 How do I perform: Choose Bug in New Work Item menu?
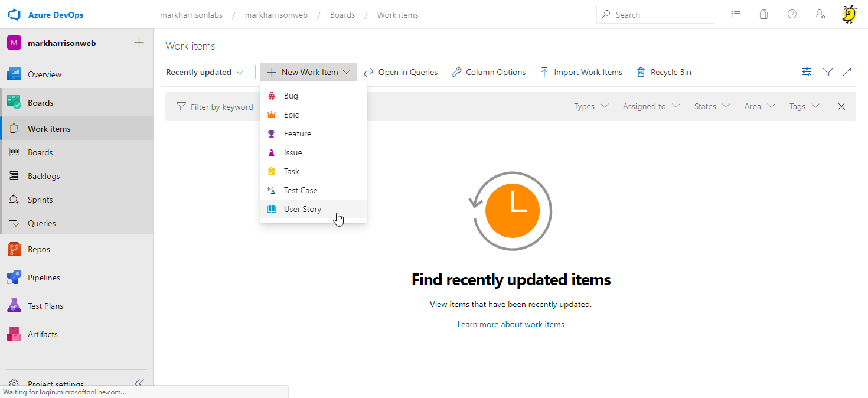tap(291, 96)
